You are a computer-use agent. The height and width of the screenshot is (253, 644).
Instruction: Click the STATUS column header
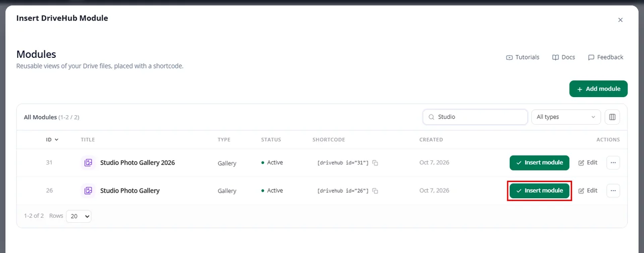pos(271,139)
